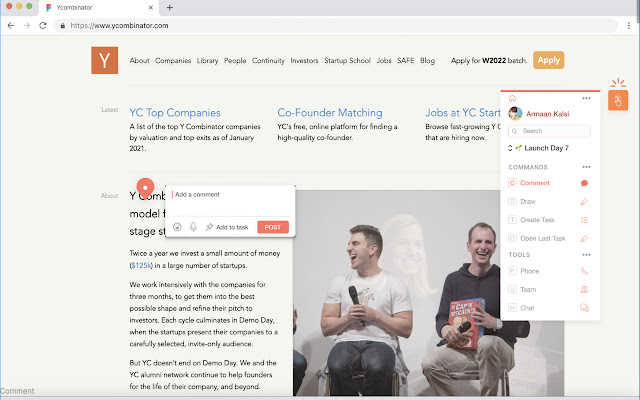
Task: Click the address bar URL field
Action: (x=335, y=25)
